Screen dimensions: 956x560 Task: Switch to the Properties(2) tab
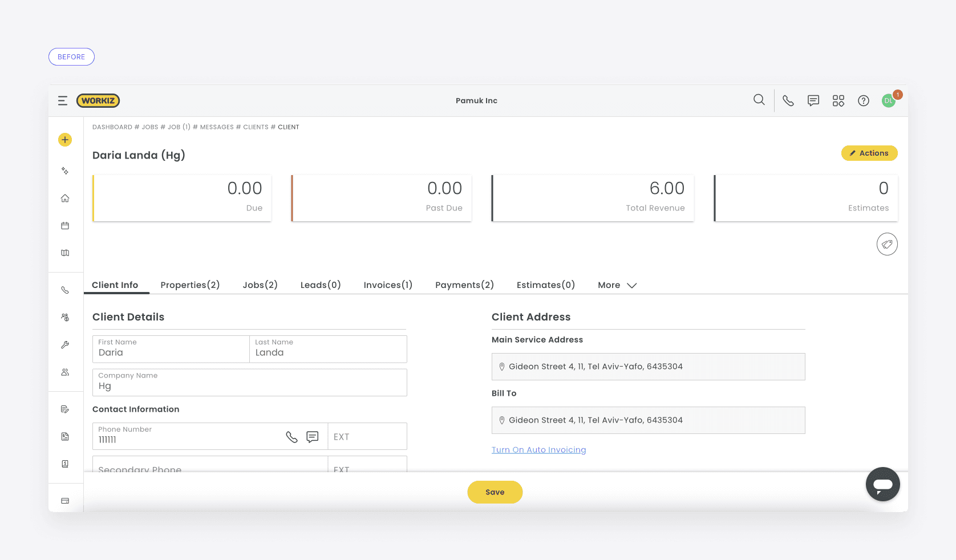pos(190,285)
